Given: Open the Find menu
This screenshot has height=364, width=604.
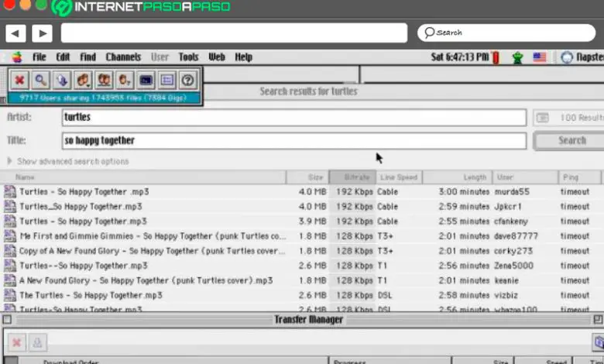Looking at the screenshot, I should coord(88,57).
